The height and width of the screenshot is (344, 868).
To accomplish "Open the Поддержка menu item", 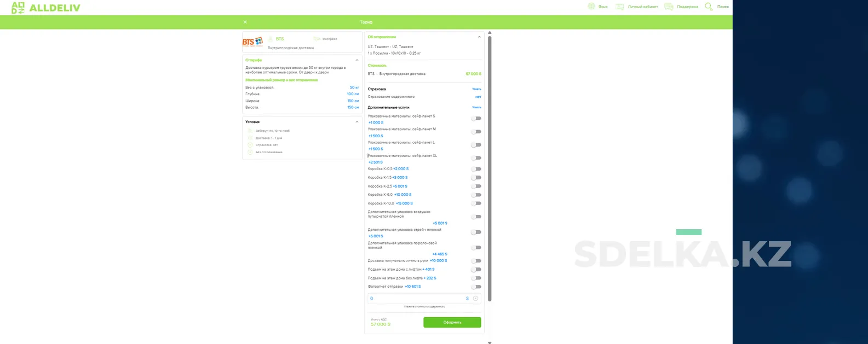I will (x=687, y=7).
